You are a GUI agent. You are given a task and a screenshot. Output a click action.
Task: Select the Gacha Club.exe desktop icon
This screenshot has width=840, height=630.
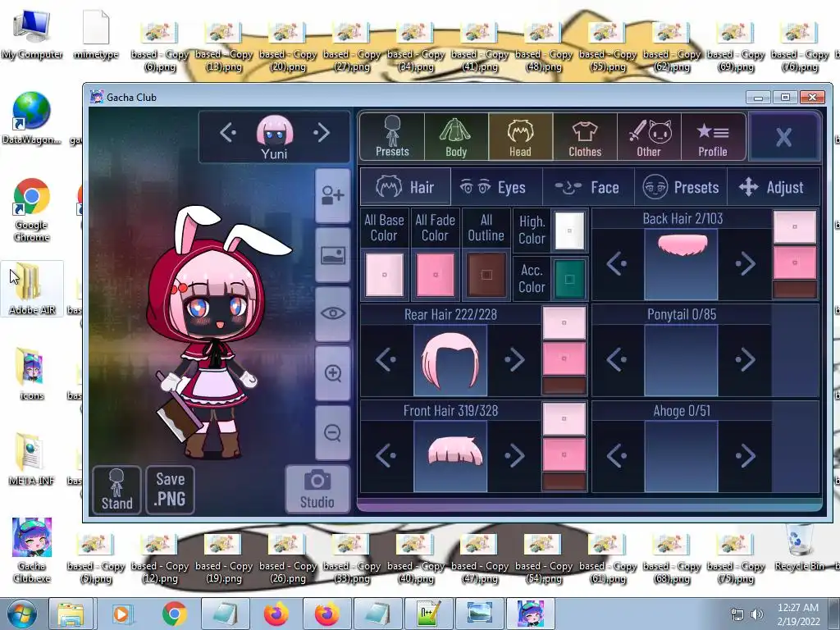[x=32, y=550]
